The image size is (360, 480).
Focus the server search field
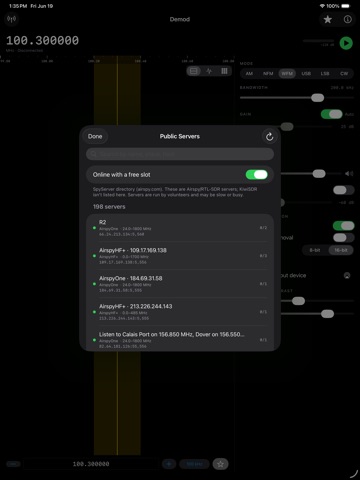tap(180, 154)
